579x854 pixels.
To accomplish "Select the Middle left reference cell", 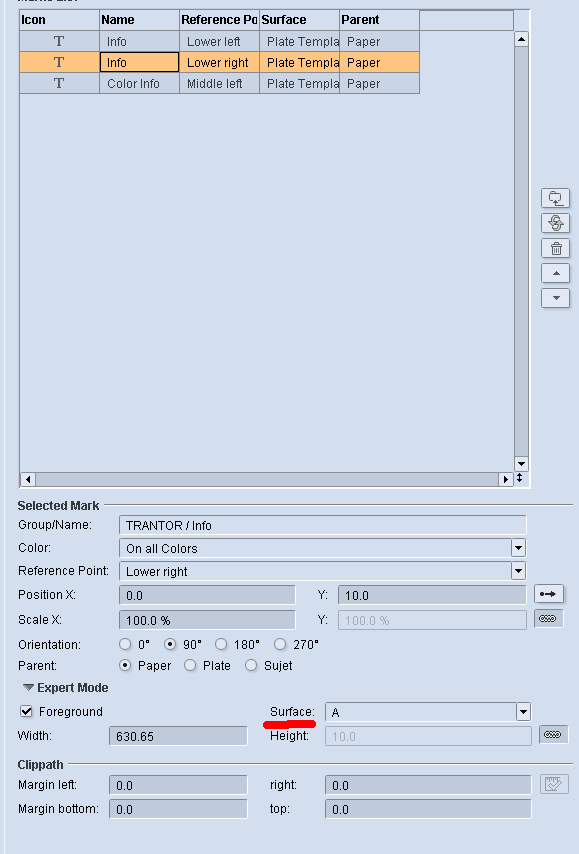I will pyautogui.click(x=220, y=83).
